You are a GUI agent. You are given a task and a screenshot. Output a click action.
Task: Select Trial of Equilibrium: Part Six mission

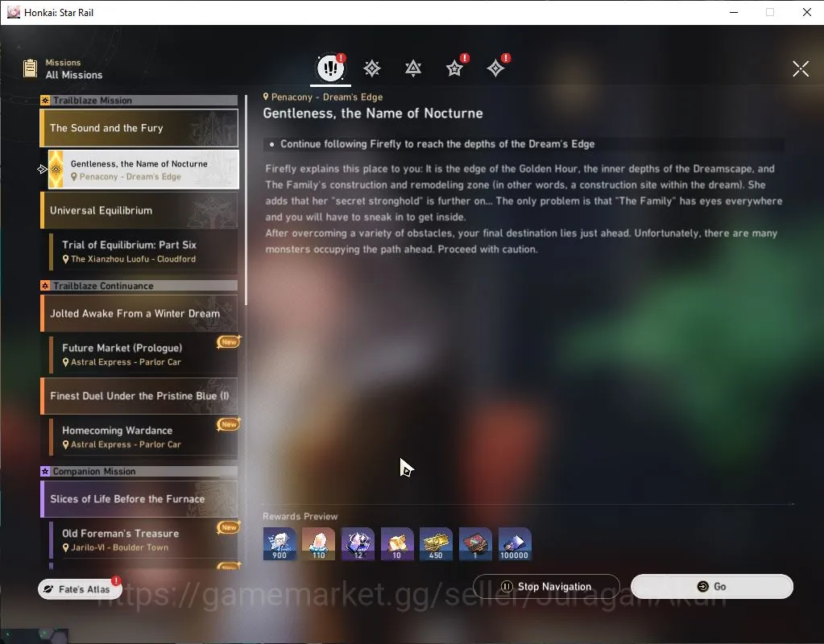point(143,251)
